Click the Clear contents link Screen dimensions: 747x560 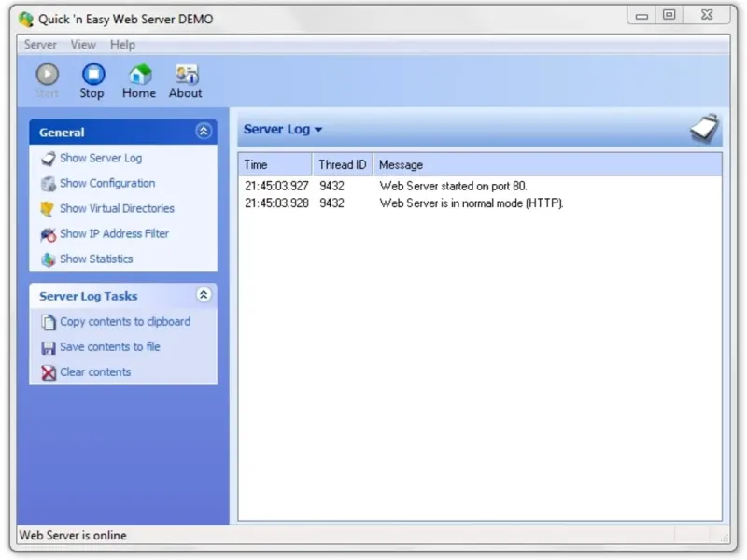coord(95,372)
